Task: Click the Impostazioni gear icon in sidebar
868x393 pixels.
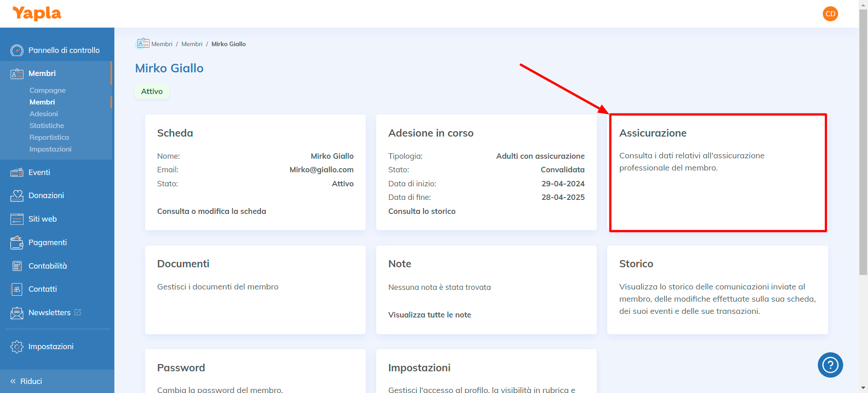Action: coord(17,346)
